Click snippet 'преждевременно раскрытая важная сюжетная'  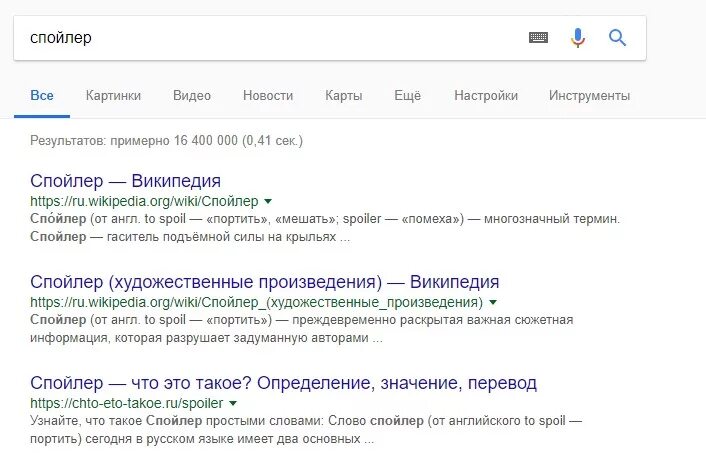click(x=433, y=320)
